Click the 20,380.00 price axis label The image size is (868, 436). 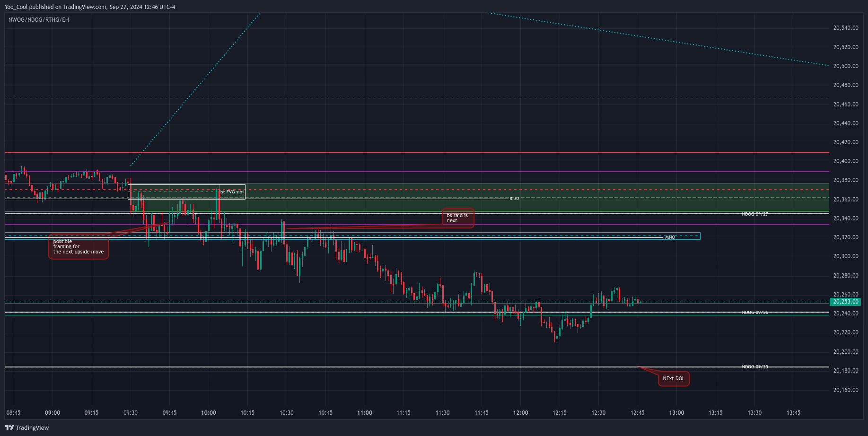click(845, 180)
